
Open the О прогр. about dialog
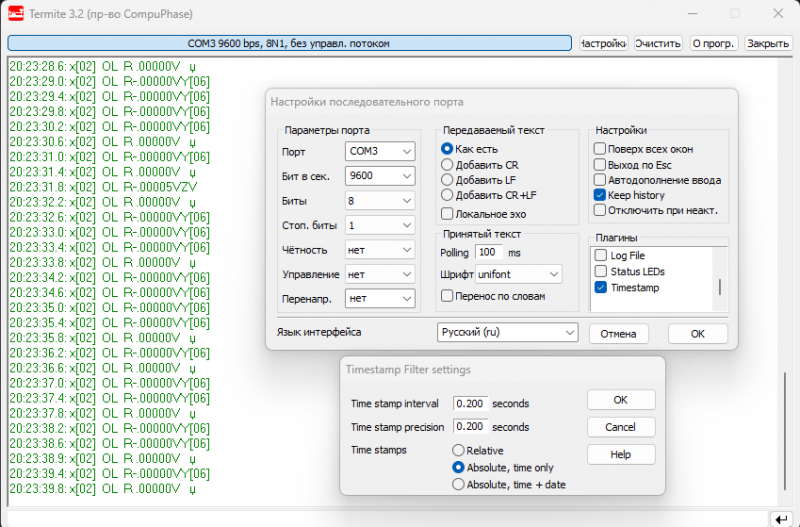714,44
